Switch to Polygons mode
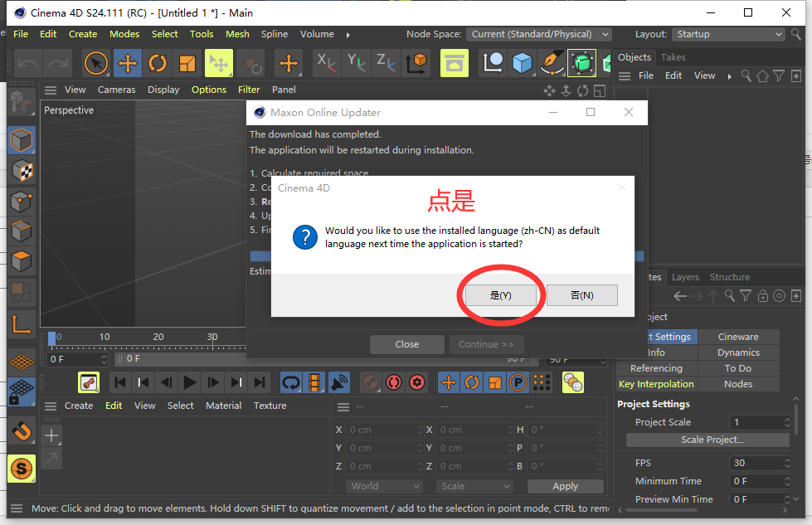This screenshot has height=525, width=812. (x=22, y=261)
